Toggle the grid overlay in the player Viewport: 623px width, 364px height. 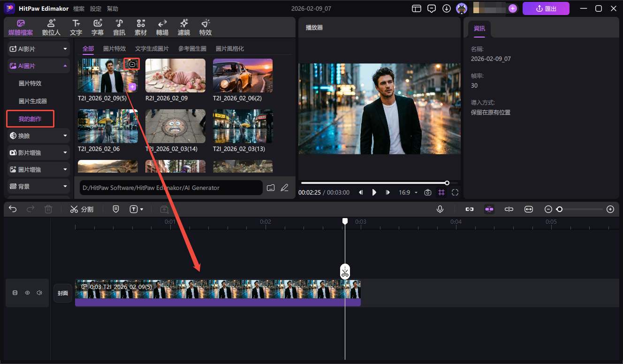pyautogui.click(x=441, y=192)
